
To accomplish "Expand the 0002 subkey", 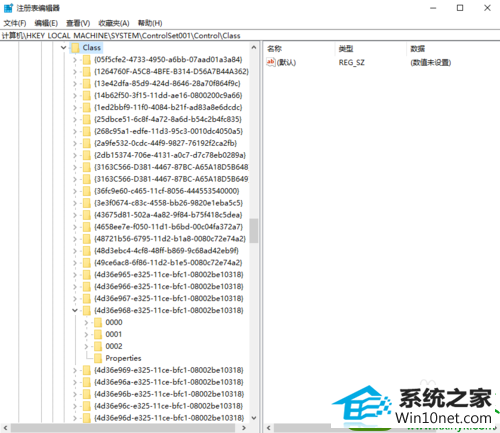I will tap(86, 346).
